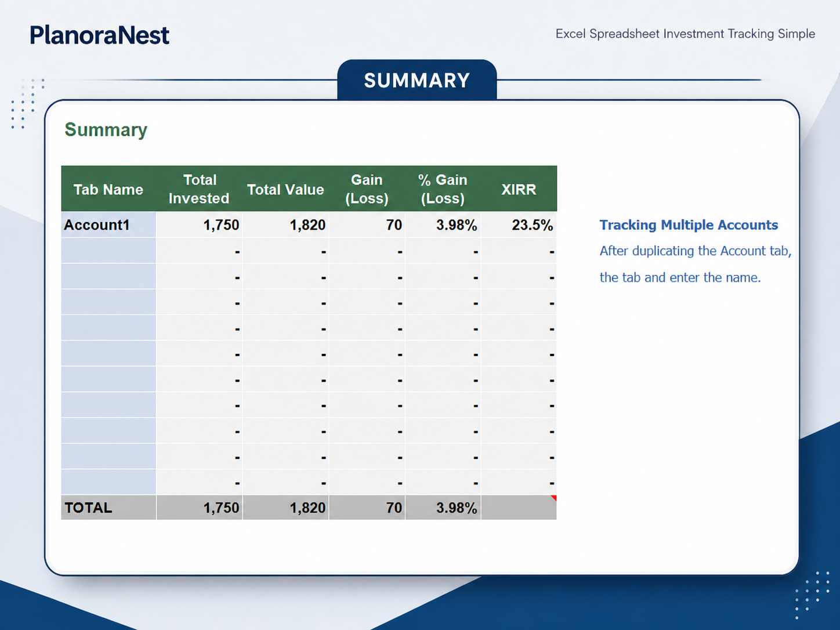Click the empty tab name cell below Account1
The image size is (840, 630).
tap(108, 251)
